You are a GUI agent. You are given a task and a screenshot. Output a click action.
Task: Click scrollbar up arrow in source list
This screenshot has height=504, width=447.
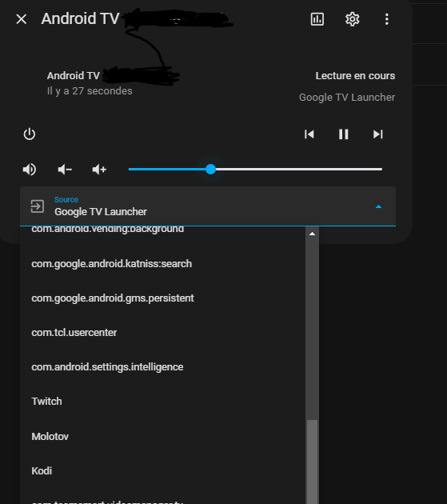click(x=312, y=234)
